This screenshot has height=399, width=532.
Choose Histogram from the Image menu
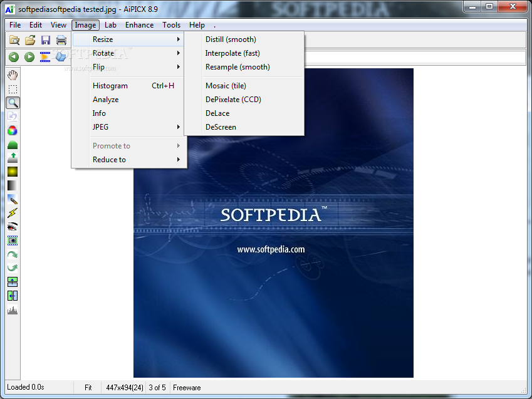pos(129,86)
